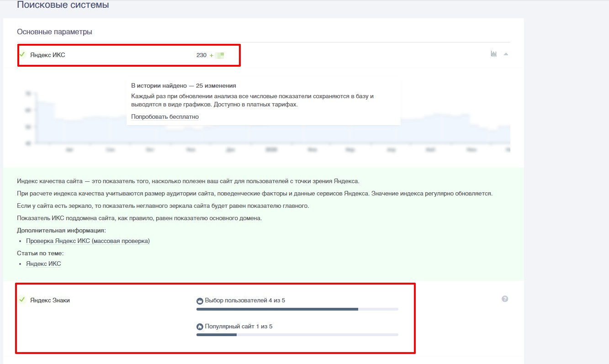Select the Яндекс ИКС value 230
This screenshot has width=609, height=364.
pos(201,55)
